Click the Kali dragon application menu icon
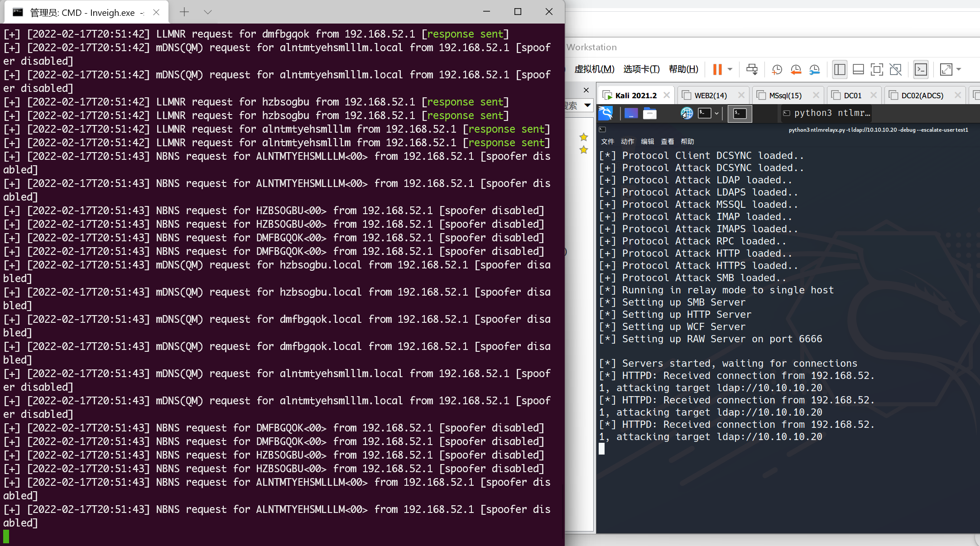Image resolution: width=980 pixels, height=546 pixels. [x=605, y=113]
